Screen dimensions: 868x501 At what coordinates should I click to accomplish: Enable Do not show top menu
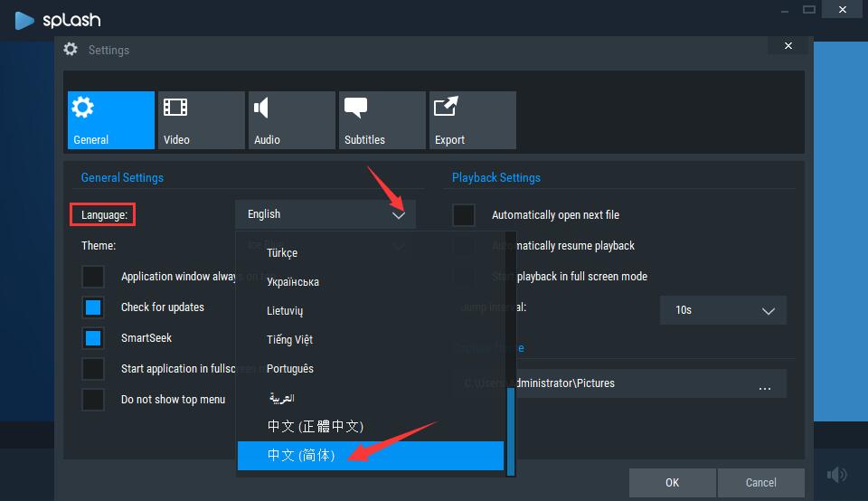coord(93,400)
